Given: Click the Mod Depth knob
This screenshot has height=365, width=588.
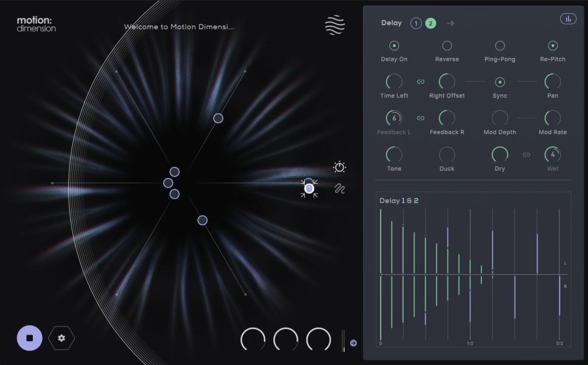Looking at the screenshot, I should (x=500, y=118).
